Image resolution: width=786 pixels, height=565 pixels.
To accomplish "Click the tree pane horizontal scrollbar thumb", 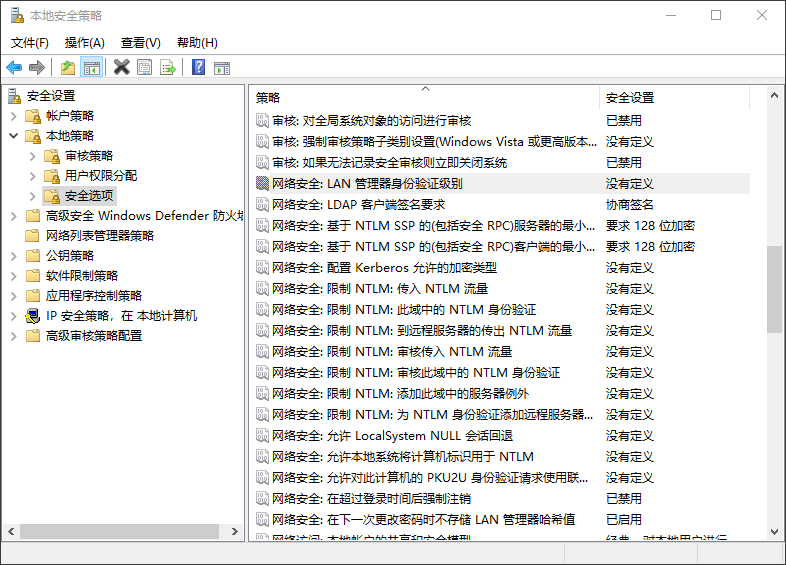I will coord(119,531).
